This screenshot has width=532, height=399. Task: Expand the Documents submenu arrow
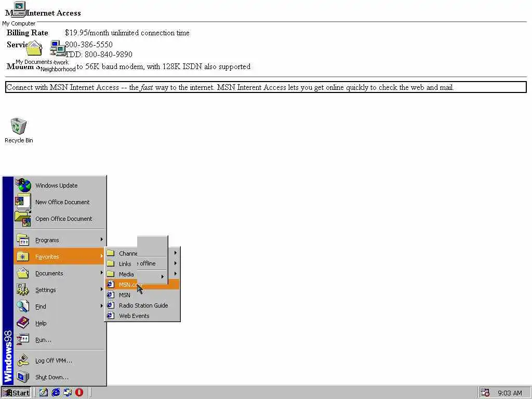point(101,273)
